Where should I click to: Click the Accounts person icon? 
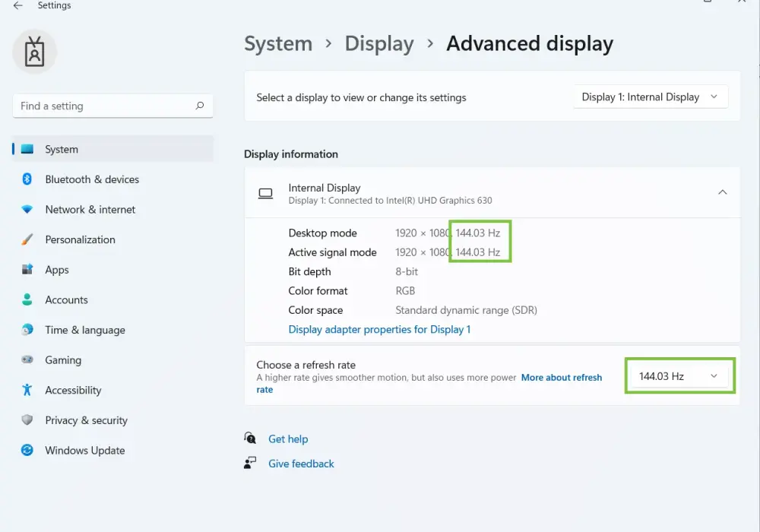[27, 299]
